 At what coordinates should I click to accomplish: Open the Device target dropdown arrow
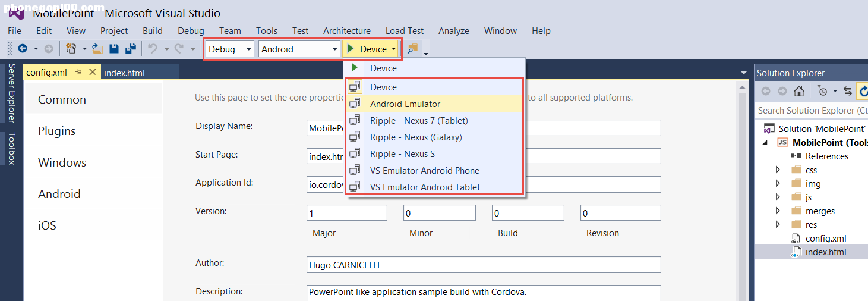[x=393, y=49]
